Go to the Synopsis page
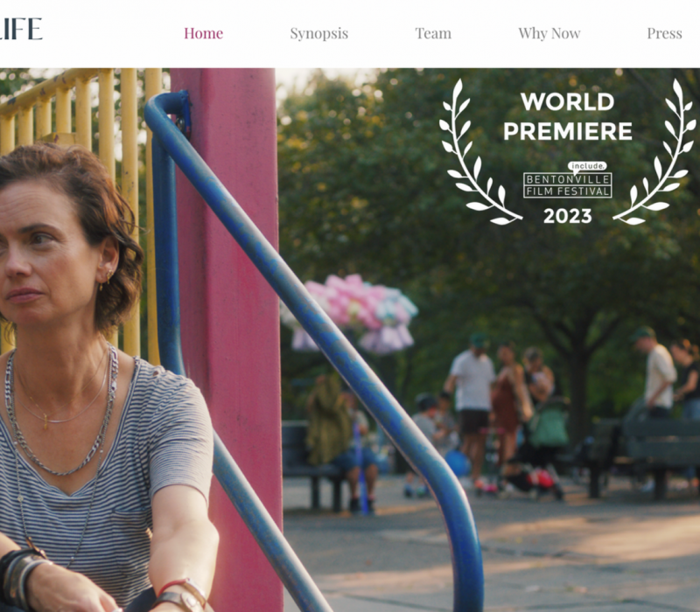Screen dimensions: 700x612 point(318,33)
